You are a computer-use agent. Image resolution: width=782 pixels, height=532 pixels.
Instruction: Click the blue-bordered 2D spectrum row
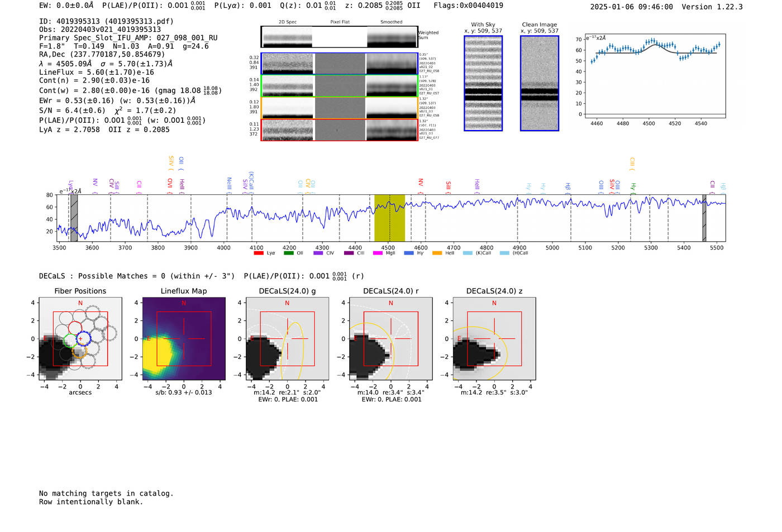pos(340,64)
